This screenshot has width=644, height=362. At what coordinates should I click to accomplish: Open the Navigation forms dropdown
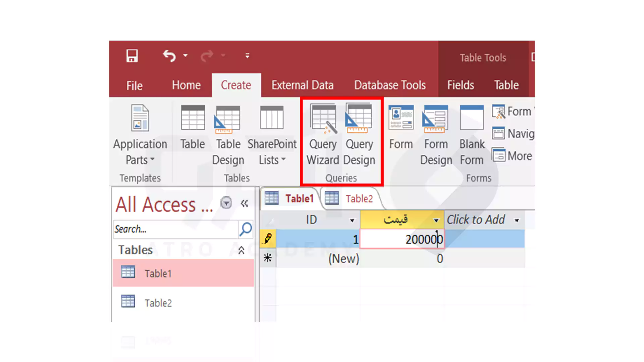point(513,133)
